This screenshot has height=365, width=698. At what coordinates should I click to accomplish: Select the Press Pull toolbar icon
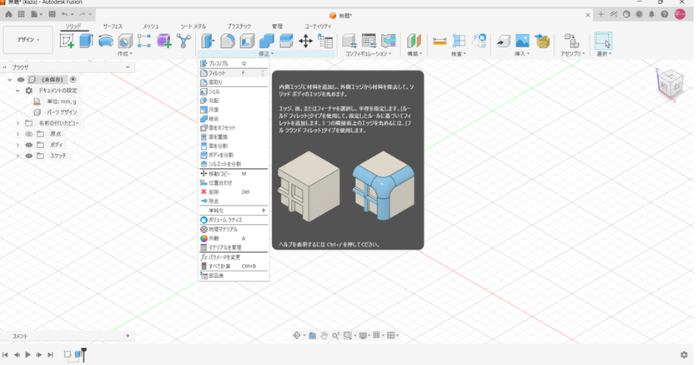tap(207, 41)
